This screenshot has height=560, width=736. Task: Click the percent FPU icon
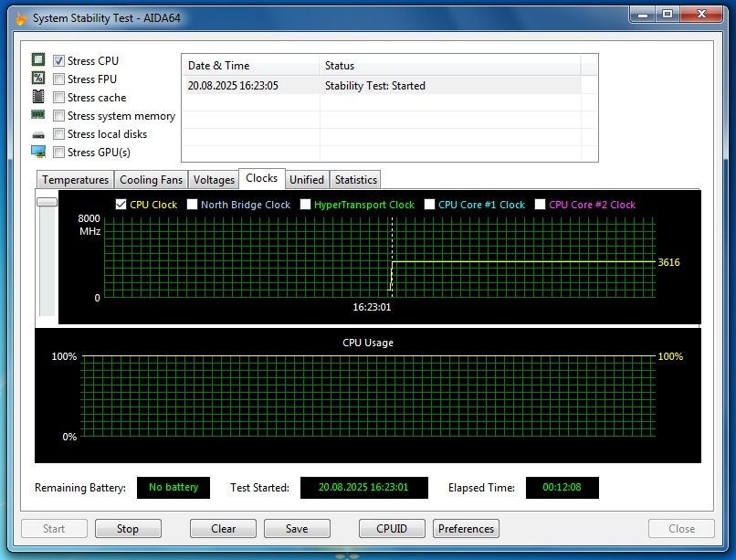click(38, 78)
